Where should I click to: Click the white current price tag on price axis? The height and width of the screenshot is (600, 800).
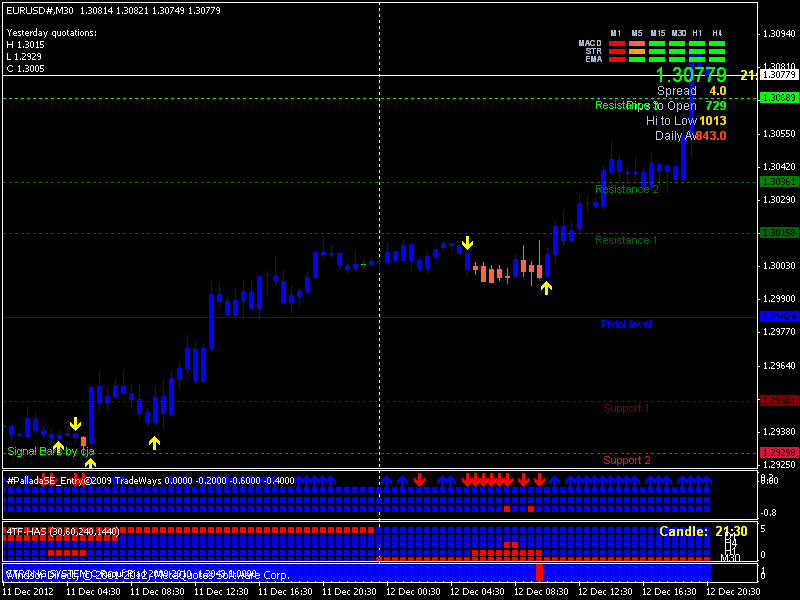[x=779, y=75]
